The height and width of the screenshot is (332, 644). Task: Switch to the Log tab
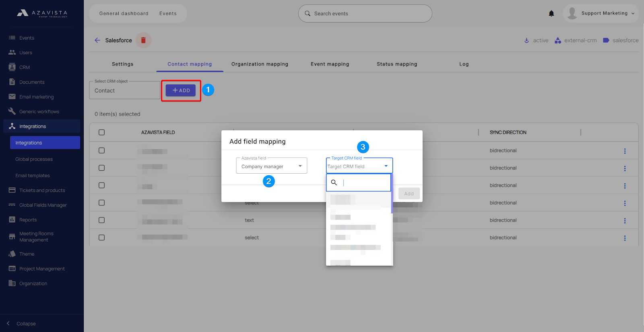coord(464,64)
